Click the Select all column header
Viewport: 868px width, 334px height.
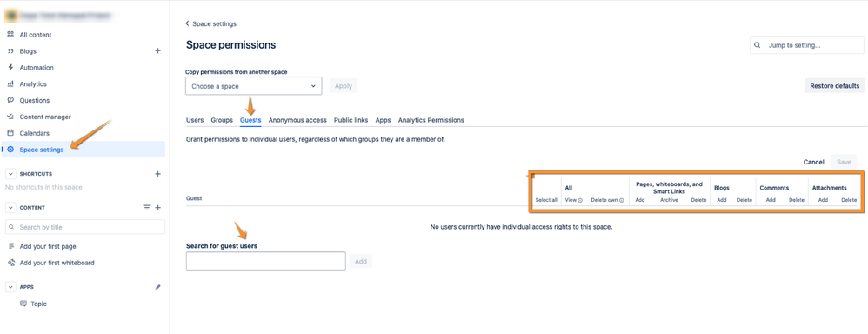546,200
